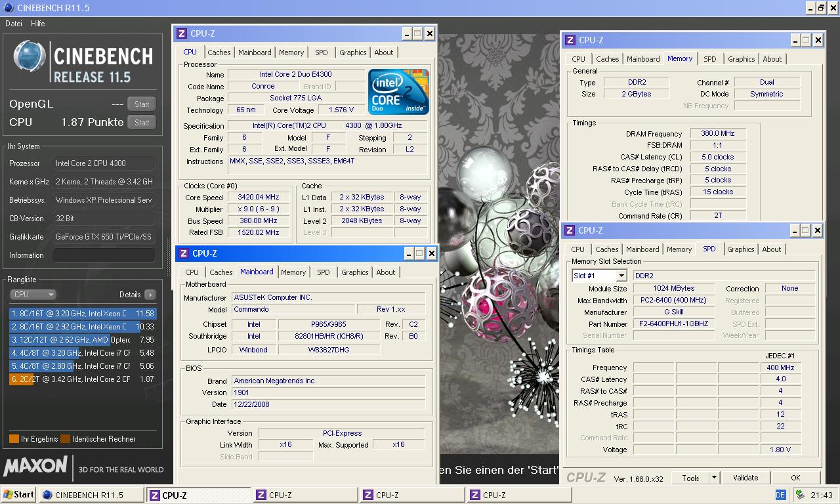Click the CPU-Z icon in CPU tab window title
Viewport: 840px width, 504px height.
point(182,33)
